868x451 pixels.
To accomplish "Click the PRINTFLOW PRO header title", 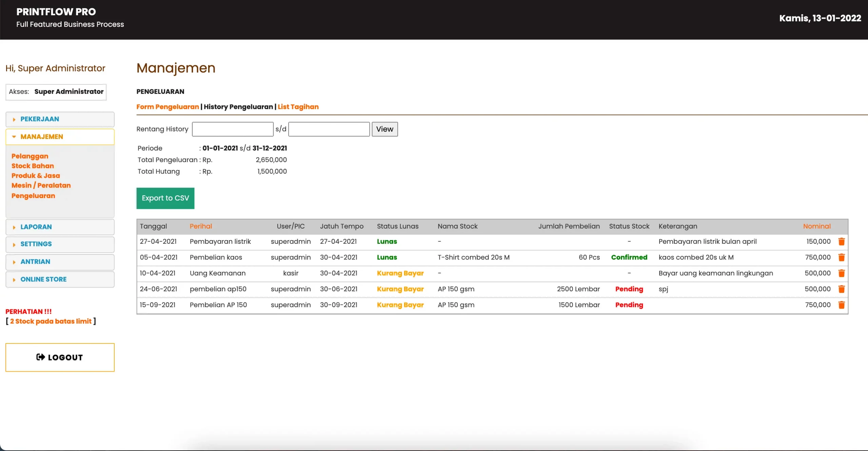I will (56, 12).
